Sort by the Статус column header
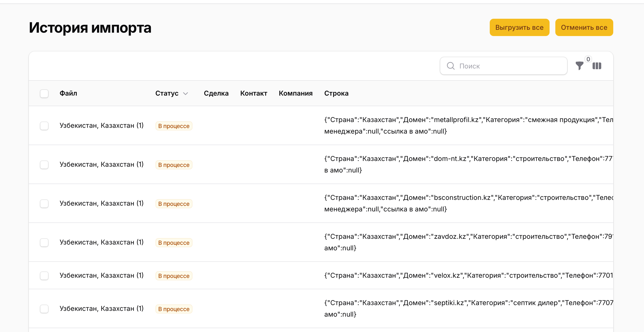644x332 pixels. pyautogui.click(x=167, y=93)
